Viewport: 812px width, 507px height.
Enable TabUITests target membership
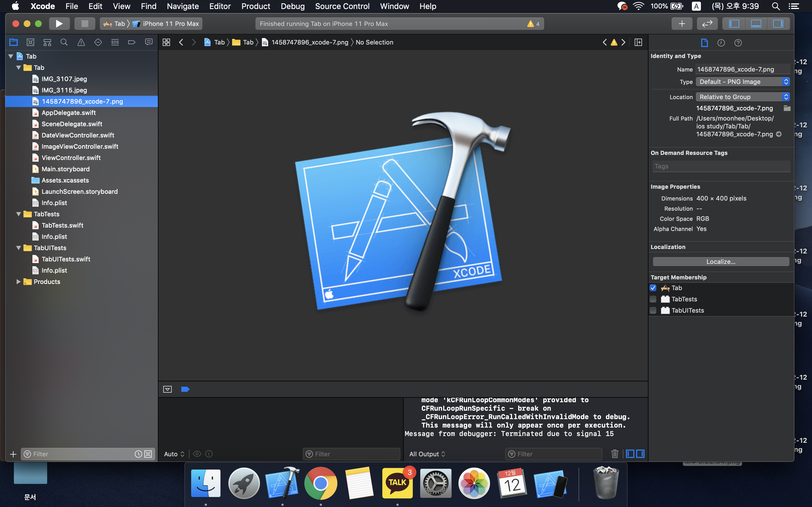(x=653, y=310)
